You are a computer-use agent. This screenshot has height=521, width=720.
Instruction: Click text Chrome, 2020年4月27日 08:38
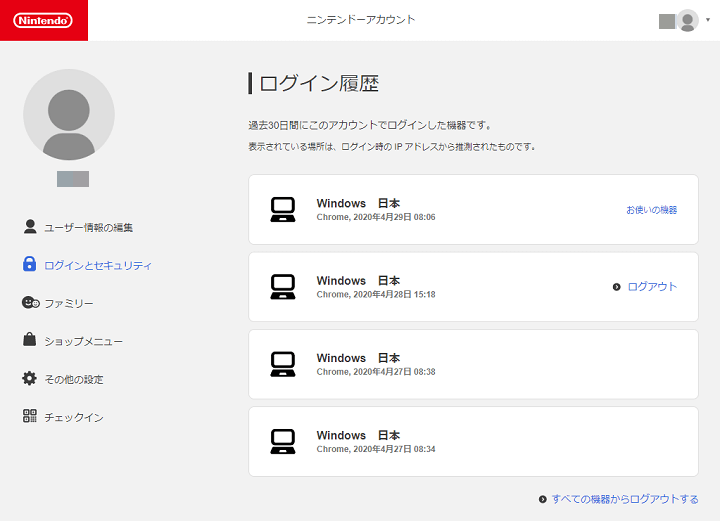tap(376, 372)
